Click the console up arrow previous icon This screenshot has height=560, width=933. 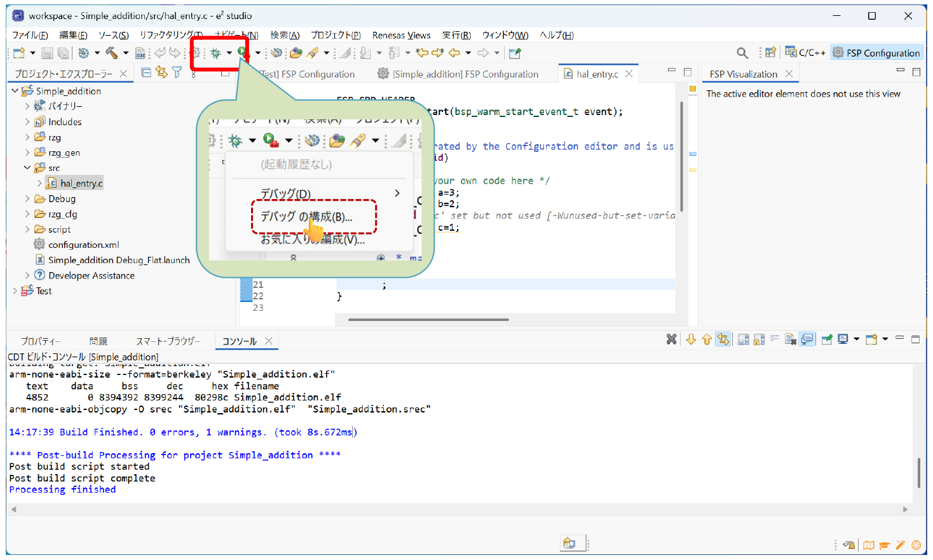coord(707,339)
